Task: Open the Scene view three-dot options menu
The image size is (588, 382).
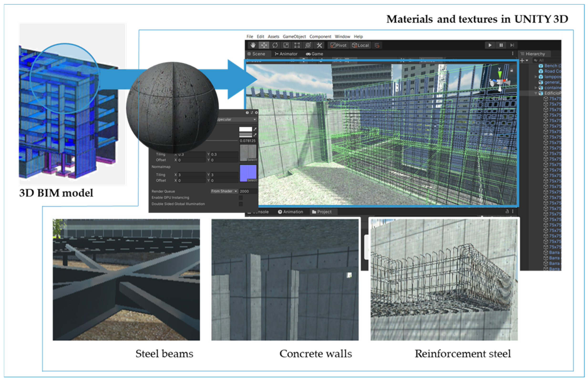Action: coord(513,54)
